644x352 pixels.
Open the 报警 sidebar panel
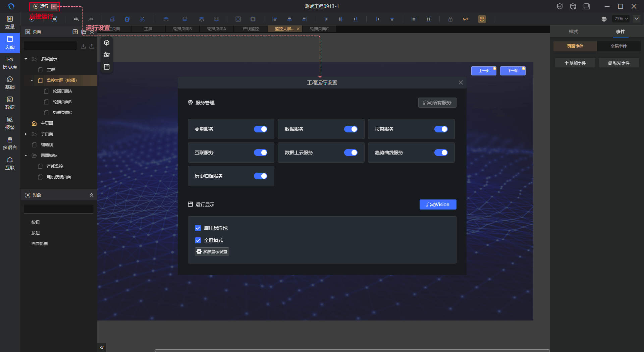pyautogui.click(x=10, y=123)
